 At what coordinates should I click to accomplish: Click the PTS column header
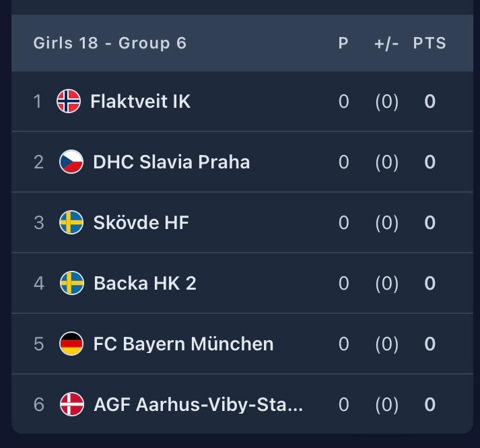coord(430,43)
